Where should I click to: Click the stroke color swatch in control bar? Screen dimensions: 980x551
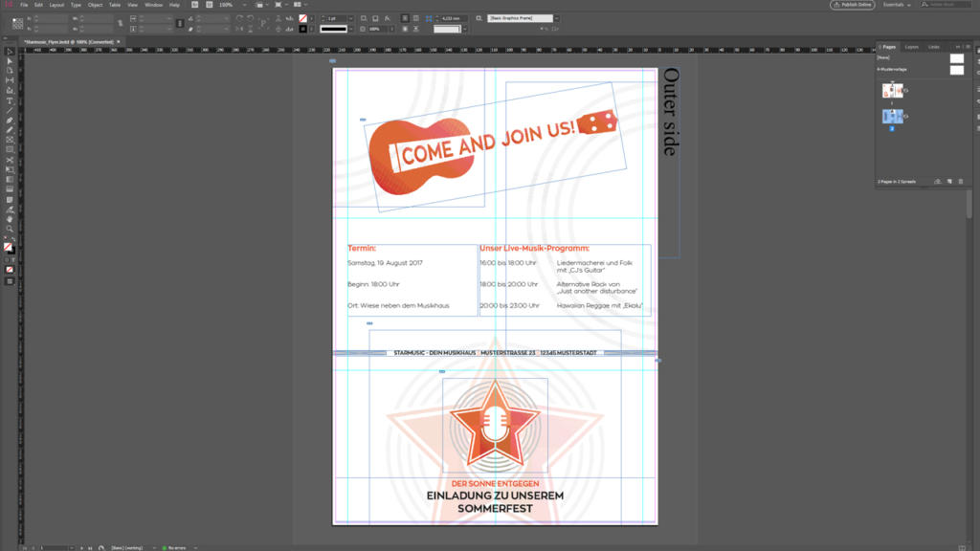[x=303, y=29]
